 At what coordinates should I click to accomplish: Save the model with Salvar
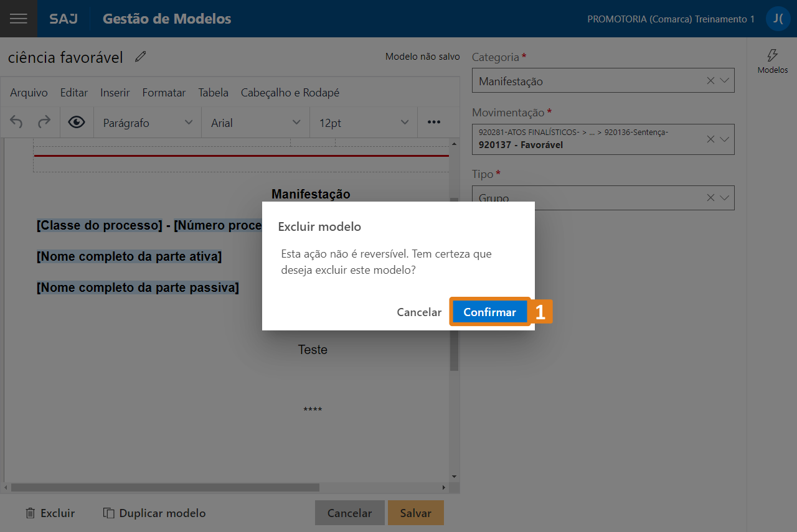[415, 513]
